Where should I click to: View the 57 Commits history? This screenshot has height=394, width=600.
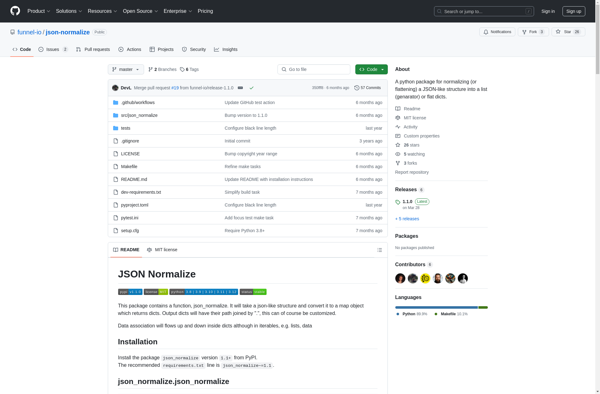[367, 88]
